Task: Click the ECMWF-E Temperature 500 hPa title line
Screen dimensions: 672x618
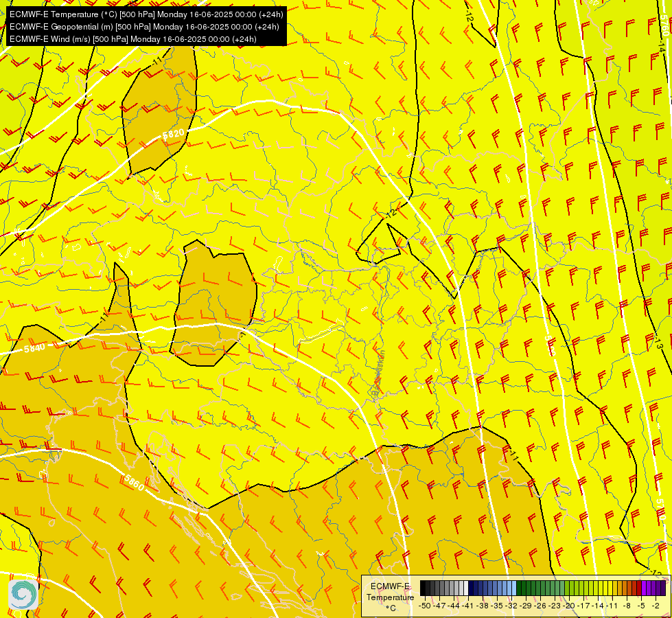Action: tap(146, 14)
